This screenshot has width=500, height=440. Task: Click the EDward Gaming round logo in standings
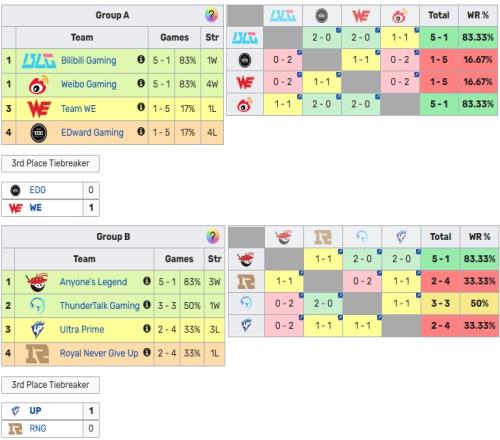point(39,133)
